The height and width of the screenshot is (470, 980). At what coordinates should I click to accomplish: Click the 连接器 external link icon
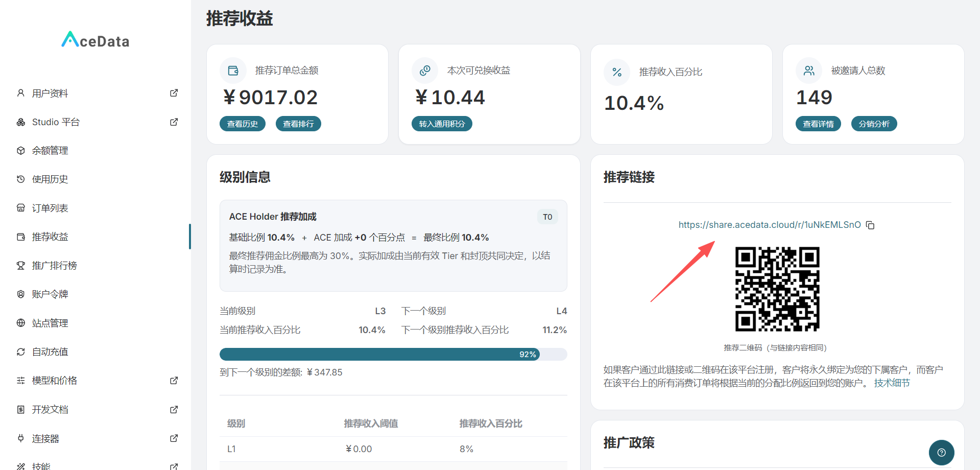(174, 438)
